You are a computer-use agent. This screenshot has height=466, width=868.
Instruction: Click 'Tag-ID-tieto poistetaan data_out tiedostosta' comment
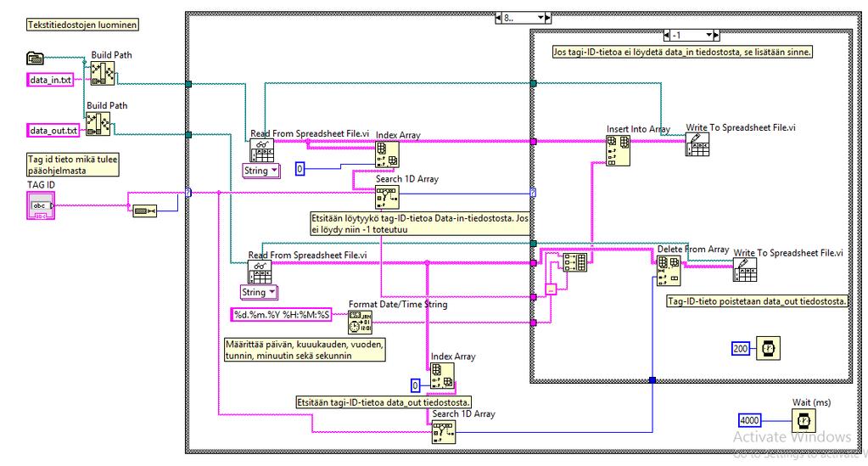(x=758, y=301)
